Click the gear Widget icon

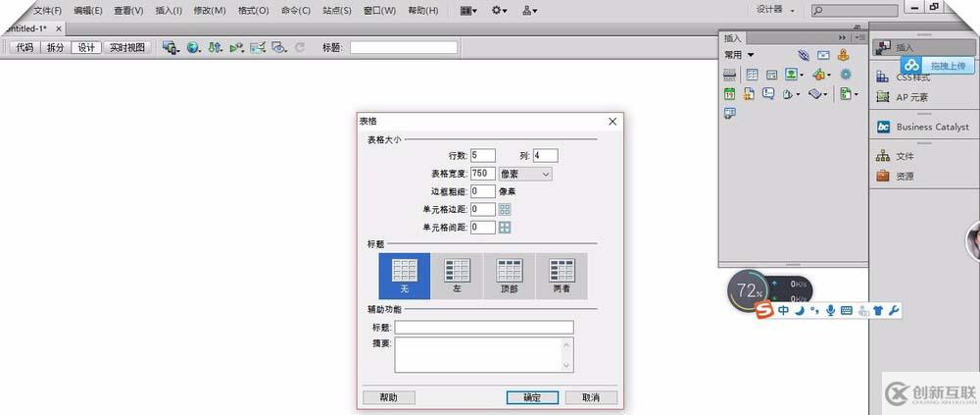tap(846, 75)
